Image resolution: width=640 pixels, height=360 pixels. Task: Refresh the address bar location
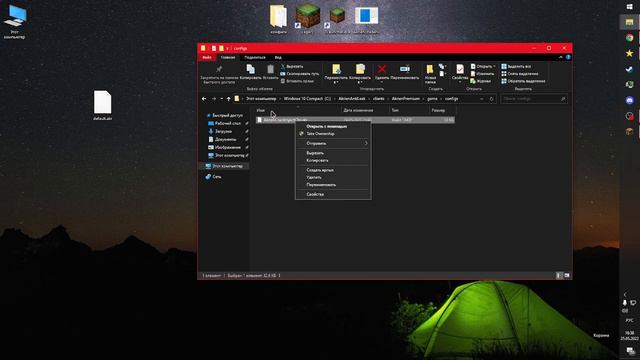(x=491, y=99)
